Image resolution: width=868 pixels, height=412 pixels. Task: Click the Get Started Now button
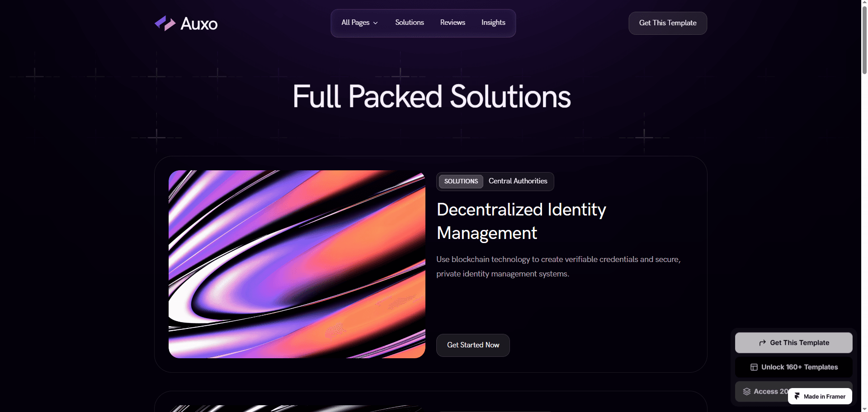[x=473, y=345]
